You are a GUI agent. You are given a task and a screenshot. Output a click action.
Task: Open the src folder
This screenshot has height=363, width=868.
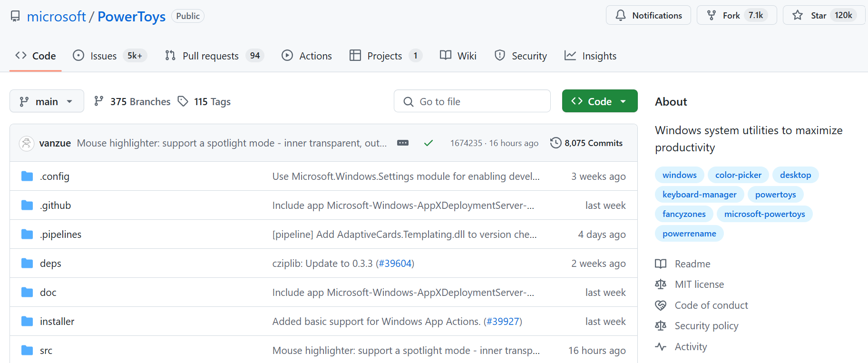click(x=46, y=351)
